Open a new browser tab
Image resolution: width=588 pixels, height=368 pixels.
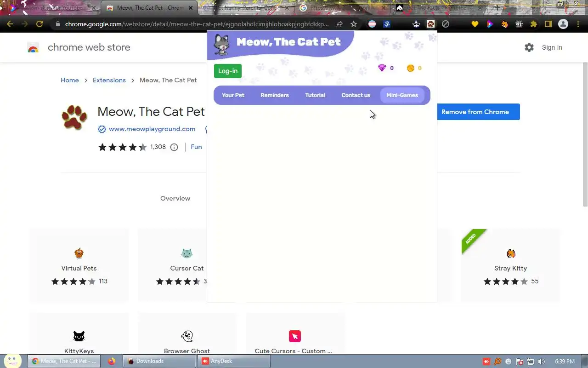pyautogui.click(x=497, y=8)
